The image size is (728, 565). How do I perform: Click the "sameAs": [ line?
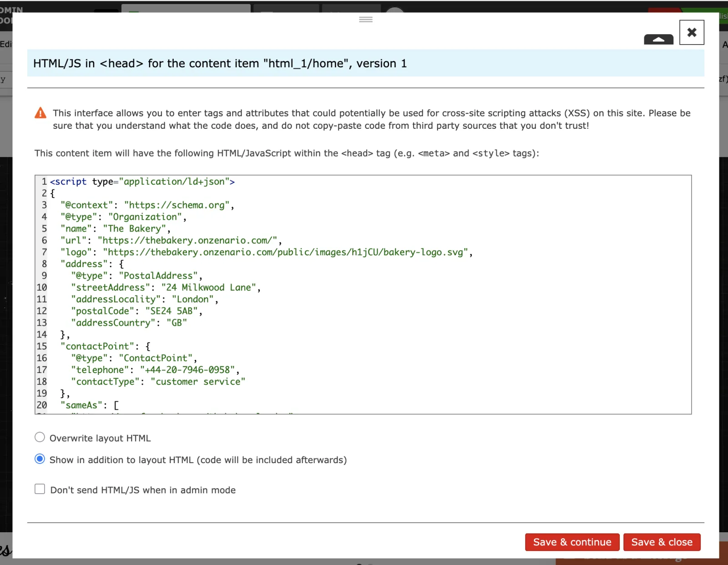coord(90,406)
